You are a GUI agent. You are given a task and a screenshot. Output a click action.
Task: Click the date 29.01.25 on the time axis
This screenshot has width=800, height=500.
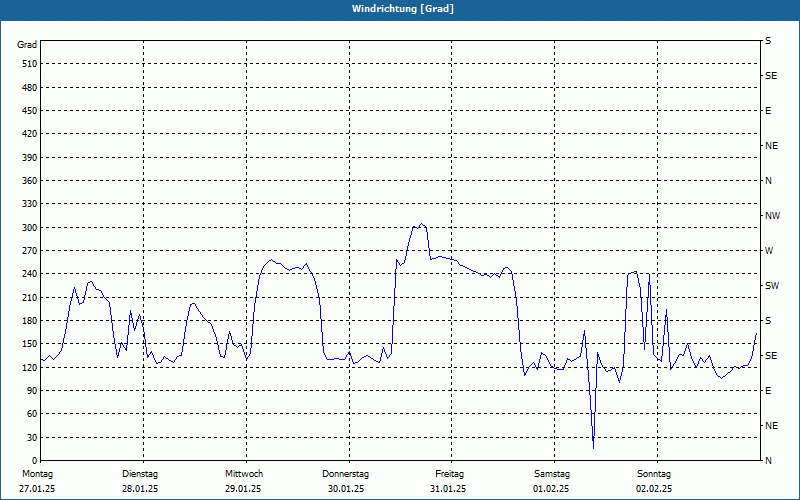[x=243, y=489]
